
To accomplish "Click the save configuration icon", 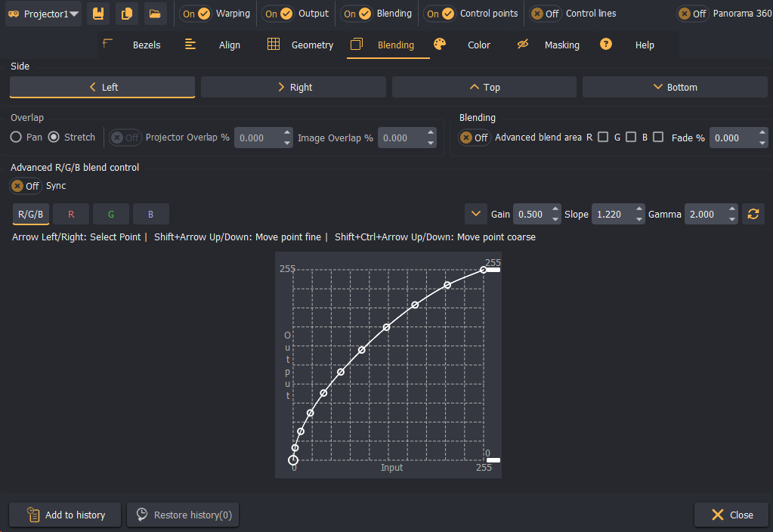I will [98, 14].
